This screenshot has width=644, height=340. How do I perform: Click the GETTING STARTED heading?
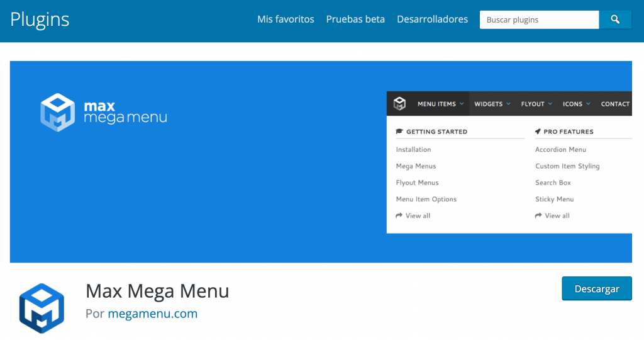(436, 132)
